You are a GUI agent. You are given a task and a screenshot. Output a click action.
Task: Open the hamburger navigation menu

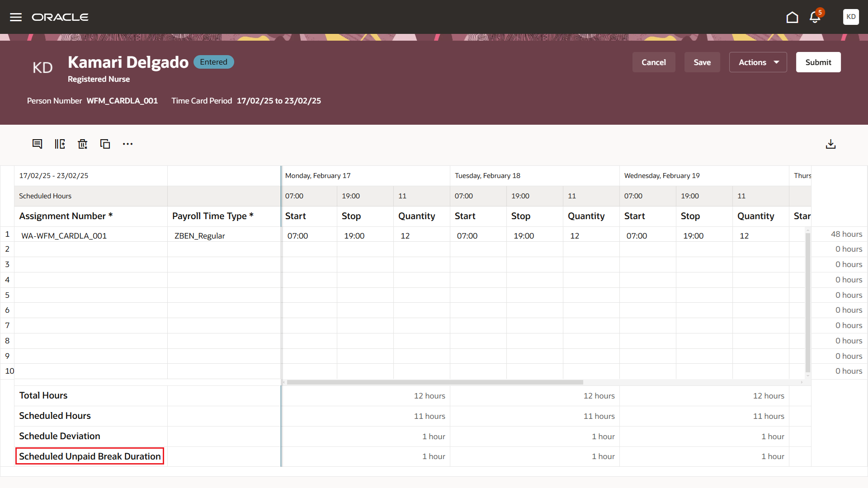click(16, 17)
